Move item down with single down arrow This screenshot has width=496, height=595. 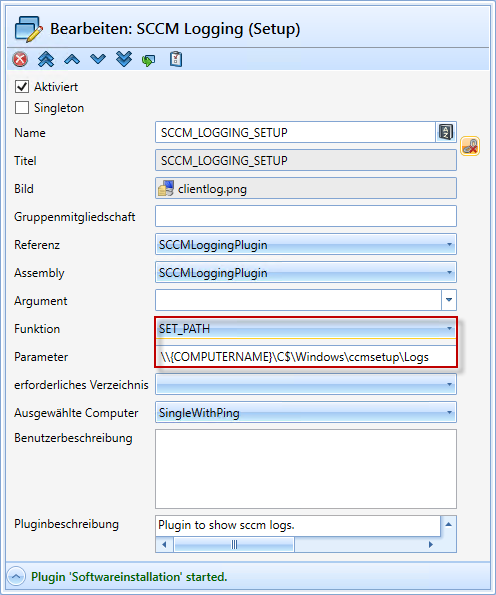click(x=98, y=60)
